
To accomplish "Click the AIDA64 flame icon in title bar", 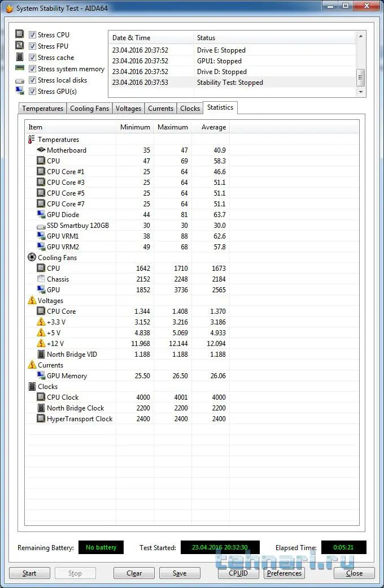I will click(10, 8).
